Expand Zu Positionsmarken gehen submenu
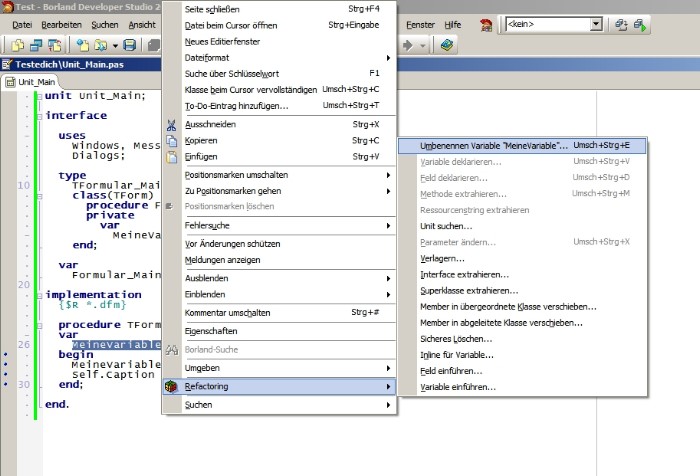 pyautogui.click(x=280, y=191)
